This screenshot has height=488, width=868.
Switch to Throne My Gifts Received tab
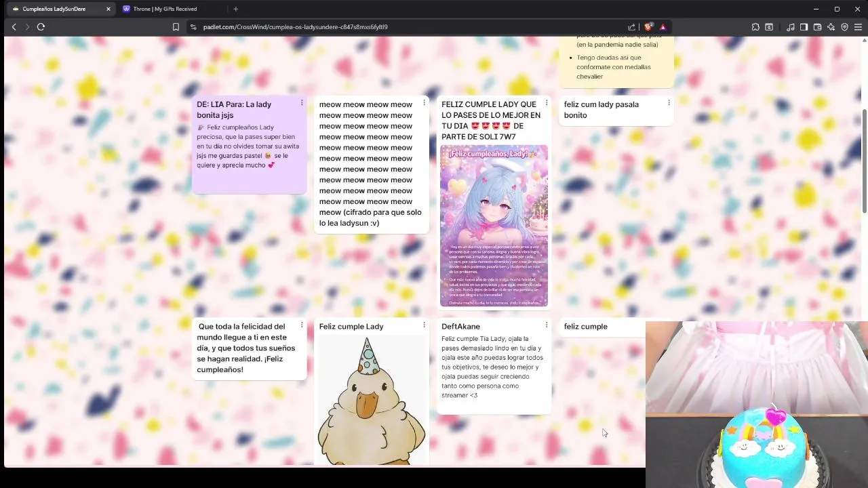click(165, 9)
